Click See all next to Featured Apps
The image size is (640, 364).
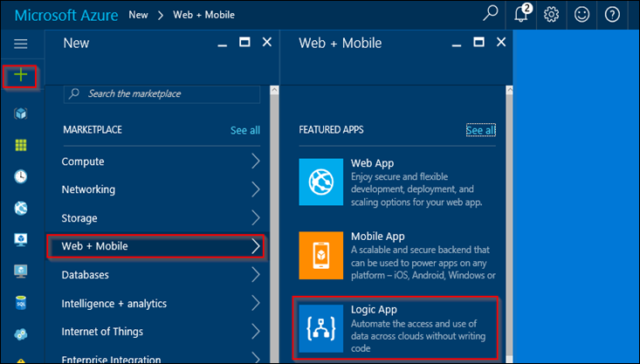click(480, 130)
